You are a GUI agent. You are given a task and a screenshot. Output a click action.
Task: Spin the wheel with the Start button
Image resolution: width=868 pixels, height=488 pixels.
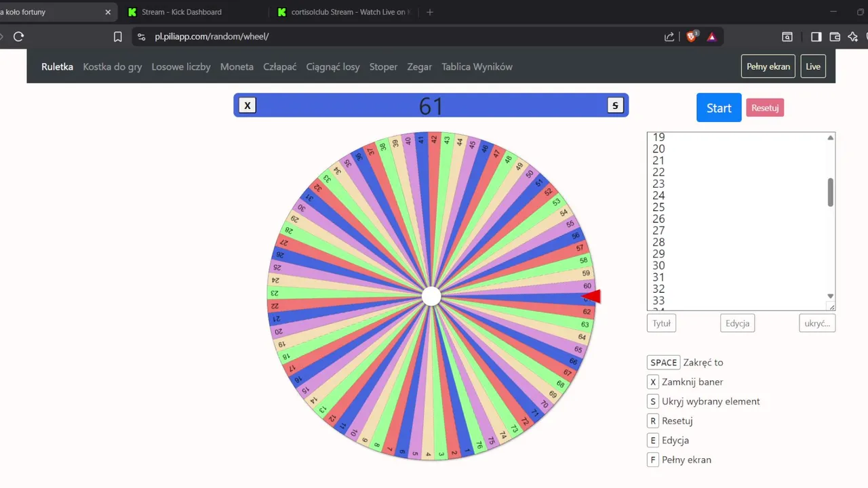point(719,108)
